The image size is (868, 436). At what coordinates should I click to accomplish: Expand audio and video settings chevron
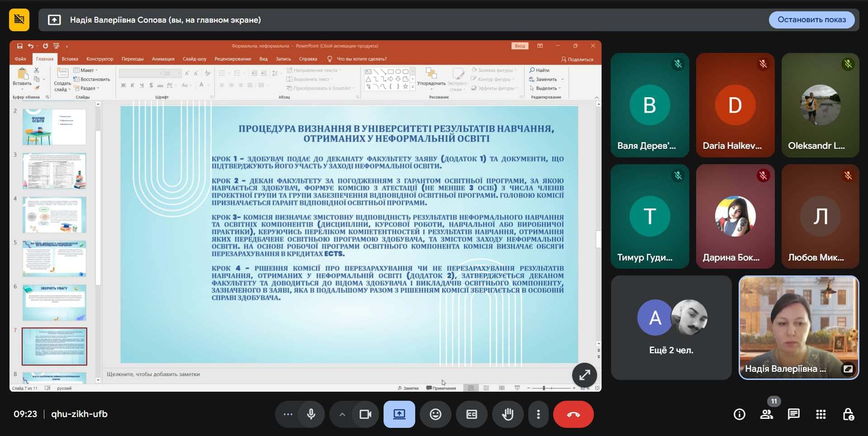pos(342,414)
